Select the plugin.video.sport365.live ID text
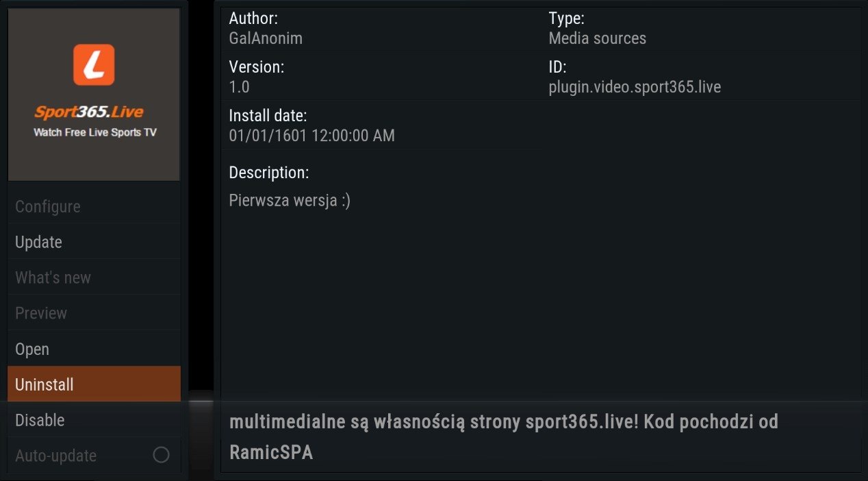 pos(635,88)
